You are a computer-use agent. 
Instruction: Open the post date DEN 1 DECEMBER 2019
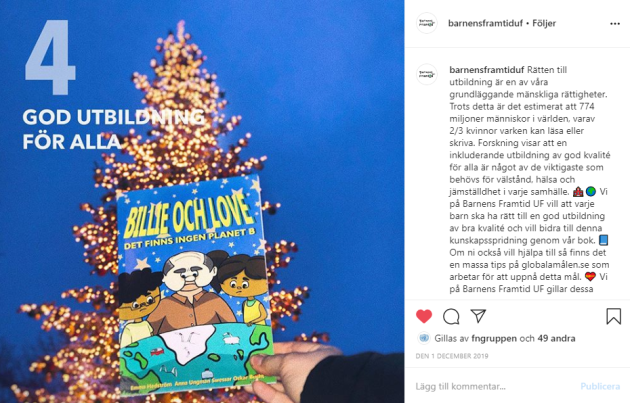click(x=452, y=356)
